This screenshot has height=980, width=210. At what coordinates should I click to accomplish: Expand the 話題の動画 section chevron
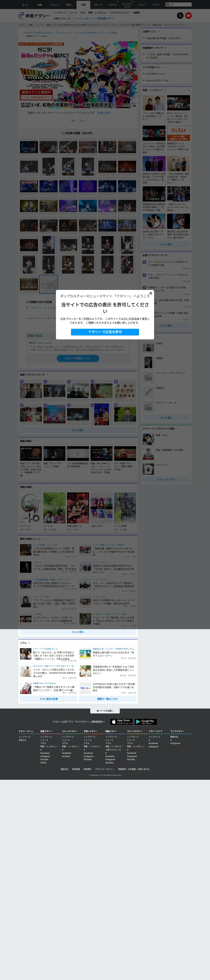point(34,441)
